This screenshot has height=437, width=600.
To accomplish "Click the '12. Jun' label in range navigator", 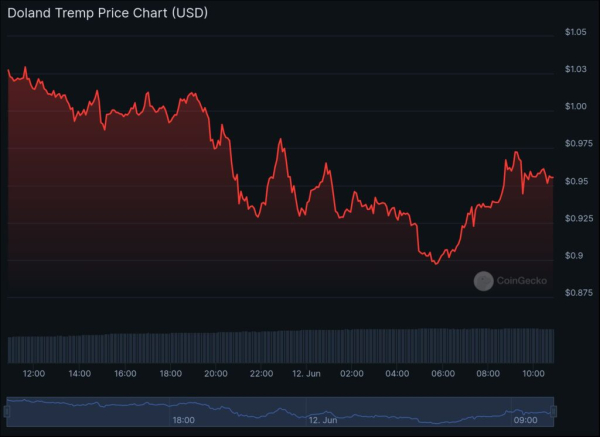I will click(x=323, y=420).
